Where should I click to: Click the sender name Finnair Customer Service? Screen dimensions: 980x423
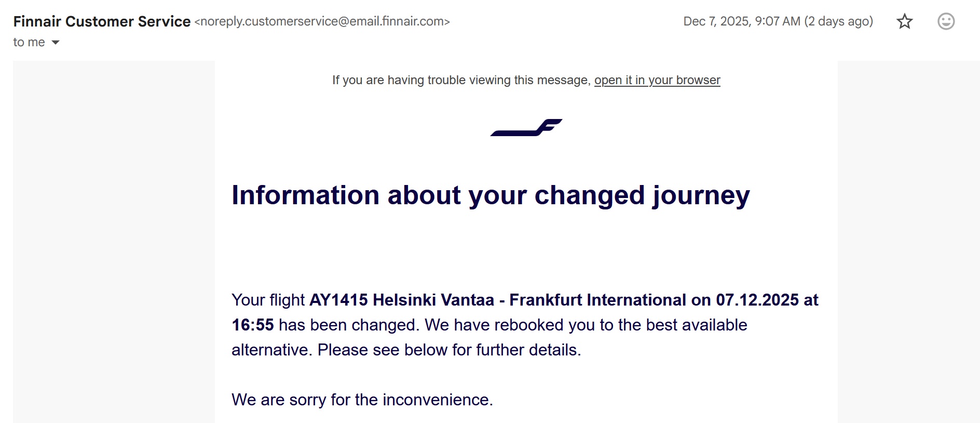pos(102,21)
